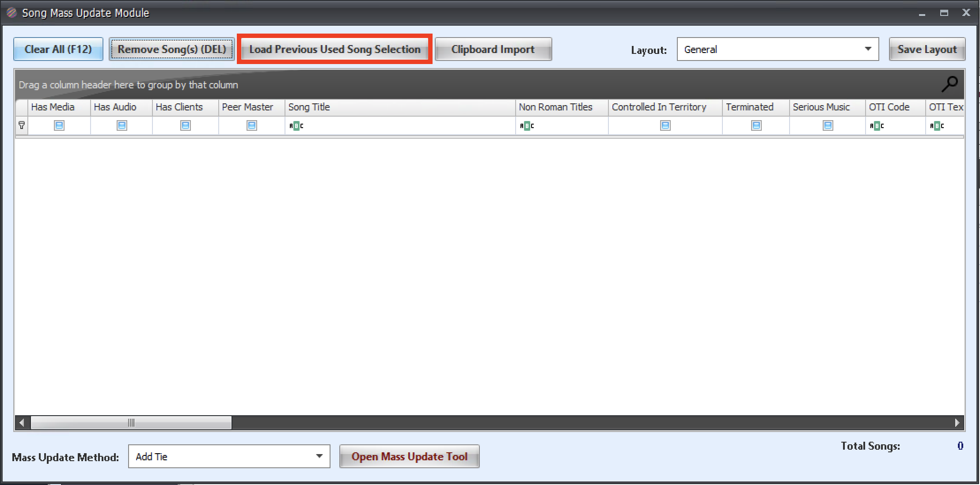Toggle the Has Audio filter checkbox

122,125
